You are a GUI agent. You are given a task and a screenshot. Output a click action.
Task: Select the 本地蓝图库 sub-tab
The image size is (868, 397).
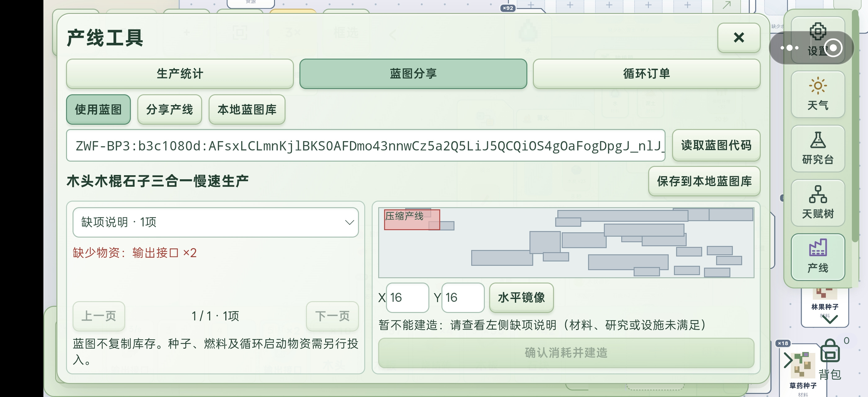[247, 109]
